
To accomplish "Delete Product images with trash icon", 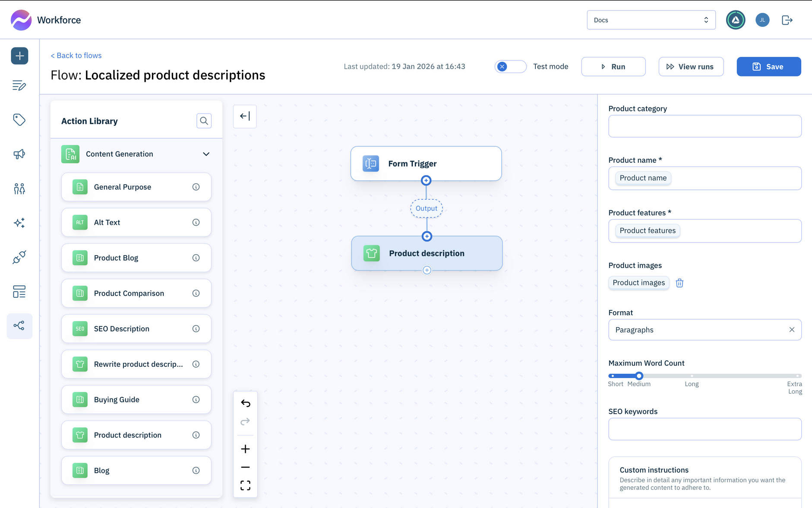I will tap(679, 283).
